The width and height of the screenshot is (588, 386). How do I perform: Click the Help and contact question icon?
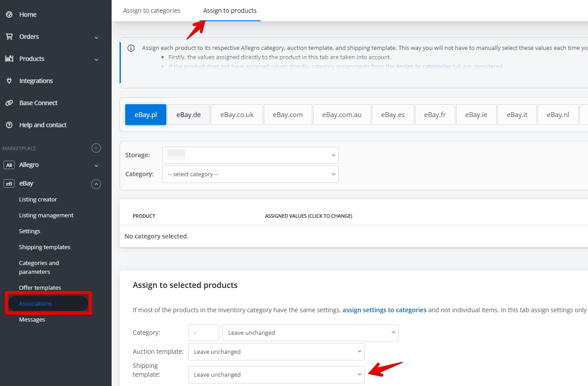click(9, 125)
